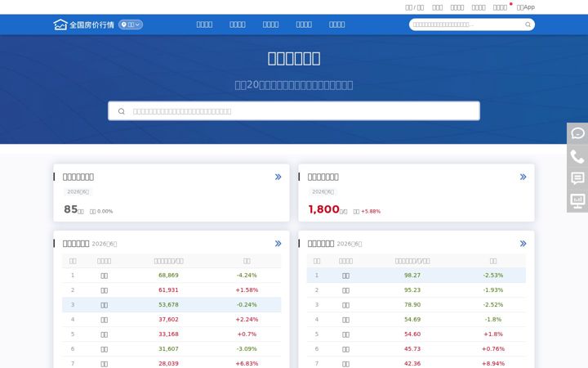
Task: Click the +6.83% change value
Action: coord(247,363)
